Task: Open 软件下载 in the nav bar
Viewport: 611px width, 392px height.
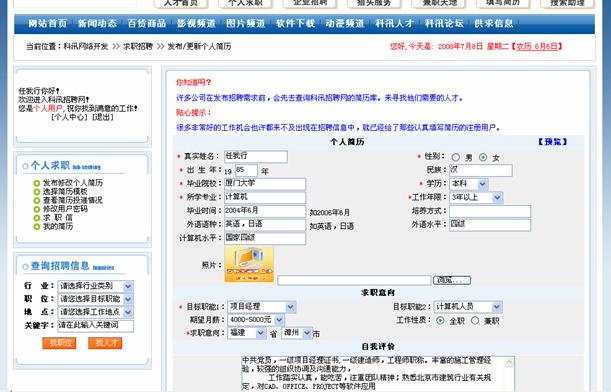Action: [x=295, y=23]
